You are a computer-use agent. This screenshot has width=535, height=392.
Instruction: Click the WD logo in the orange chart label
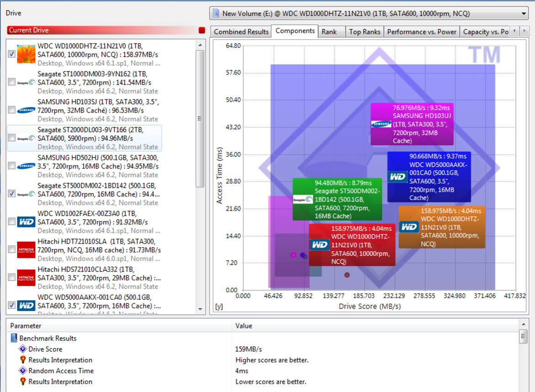click(x=409, y=227)
